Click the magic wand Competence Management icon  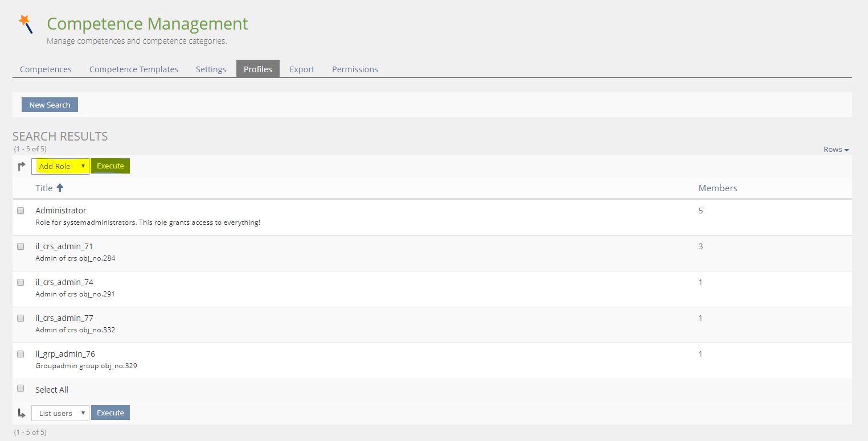pyautogui.click(x=26, y=24)
